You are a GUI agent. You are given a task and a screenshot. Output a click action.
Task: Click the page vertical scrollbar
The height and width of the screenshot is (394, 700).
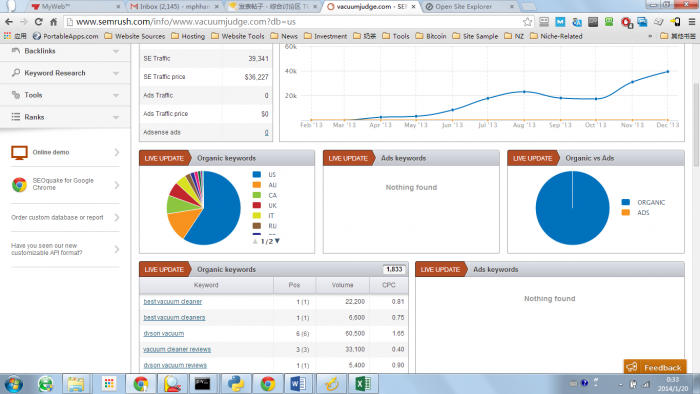(x=696, y=125)
